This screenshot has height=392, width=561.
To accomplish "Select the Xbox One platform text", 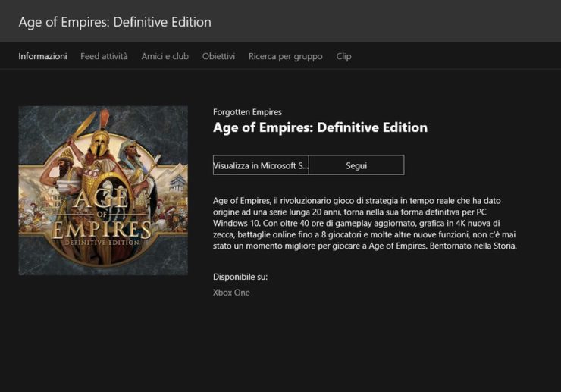I will point(231,293).
